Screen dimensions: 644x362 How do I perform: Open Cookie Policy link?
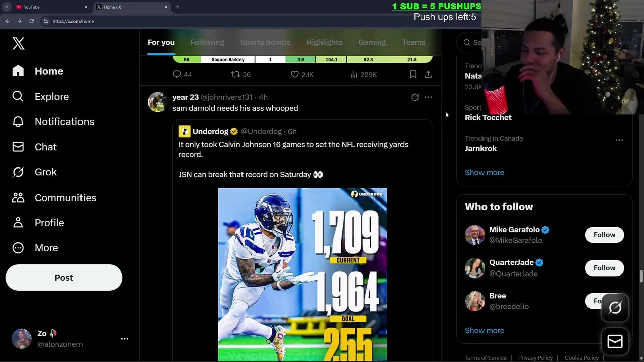tap(581, 358)
